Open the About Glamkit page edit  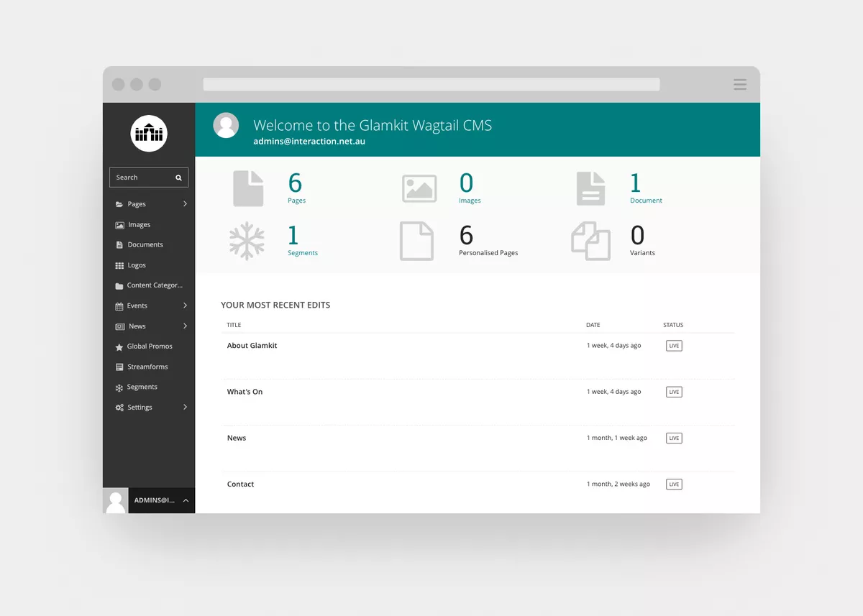coord(252,345)
